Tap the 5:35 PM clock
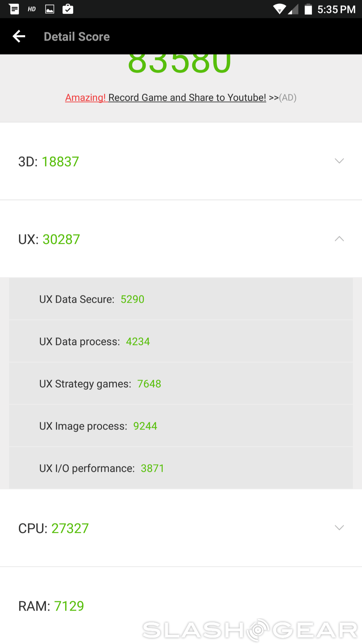Image resolution: width=362 pixels, height=644 pixels. 336,10
